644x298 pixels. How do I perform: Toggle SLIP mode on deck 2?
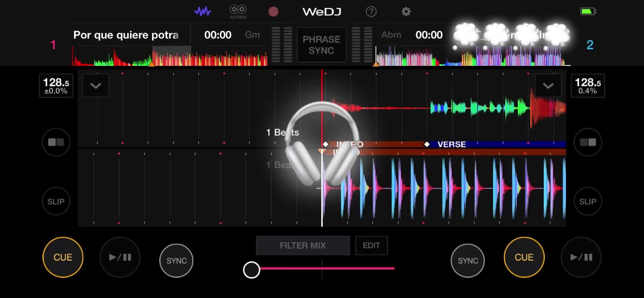(x=588, y=202)
